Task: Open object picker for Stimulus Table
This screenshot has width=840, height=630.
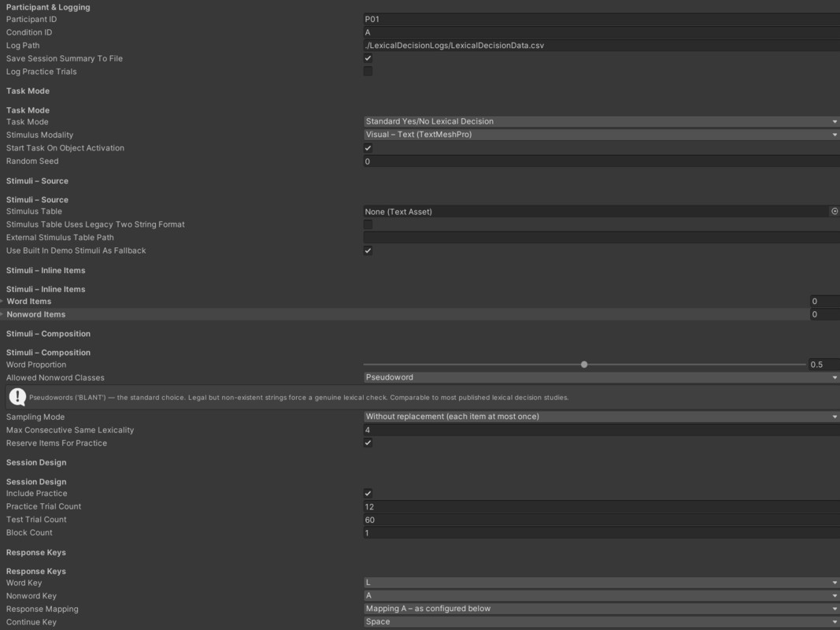Action: click(834, 212)
